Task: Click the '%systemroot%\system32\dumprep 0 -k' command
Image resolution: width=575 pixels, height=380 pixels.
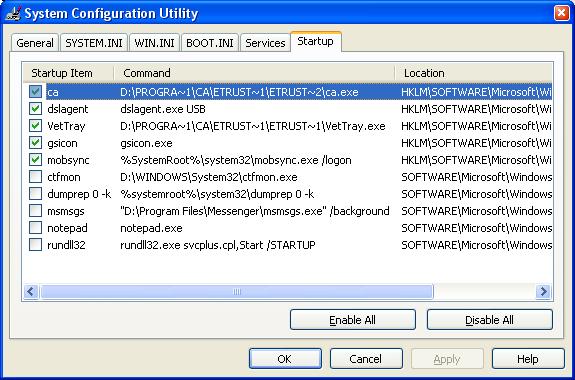Action: pyautogui.click(x=217, y=194)
